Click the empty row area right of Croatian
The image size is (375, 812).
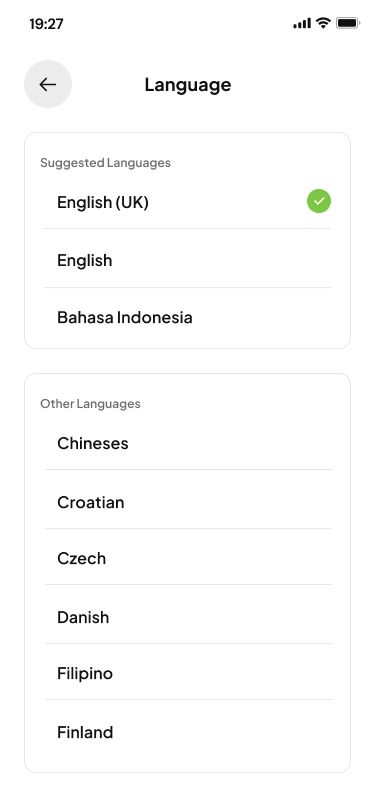coord(228,500)
